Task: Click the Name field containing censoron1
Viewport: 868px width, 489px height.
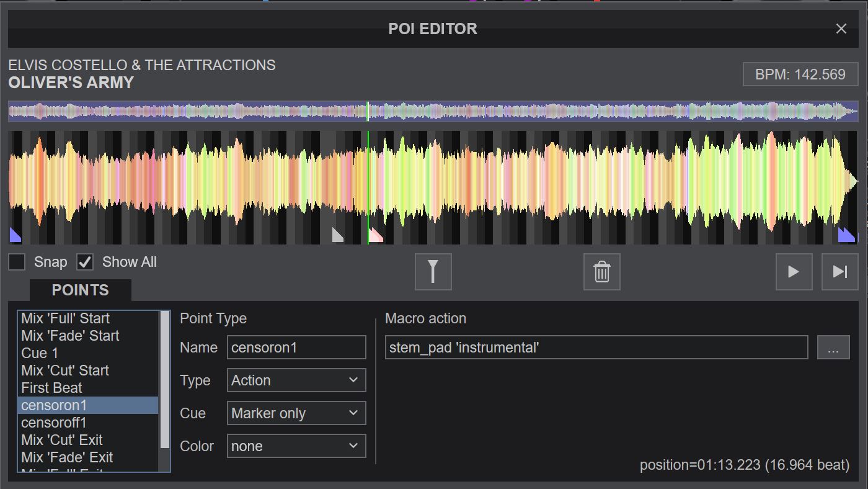Action: (296, 348)
